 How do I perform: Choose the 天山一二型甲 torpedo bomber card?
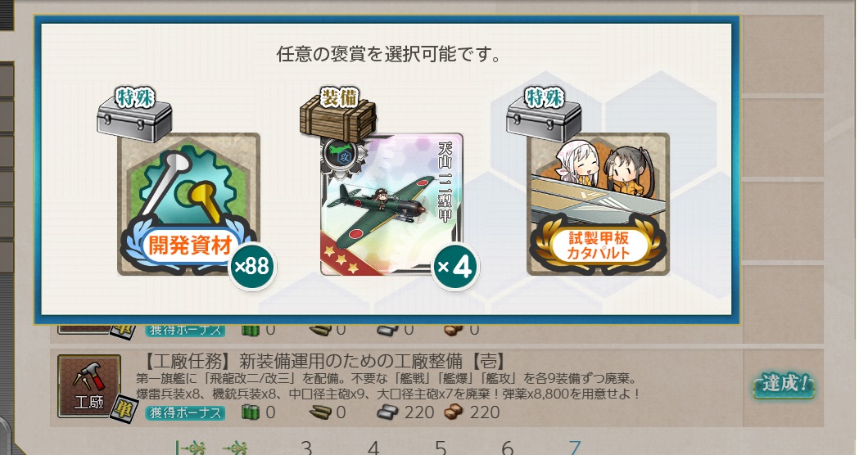392,205
